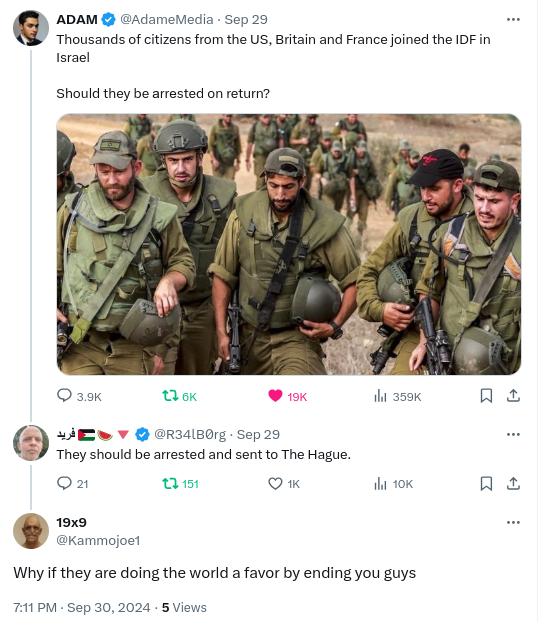Open more menu on @R34lB0rg reply
Screen dimensions: 544x622
(513, 434)
